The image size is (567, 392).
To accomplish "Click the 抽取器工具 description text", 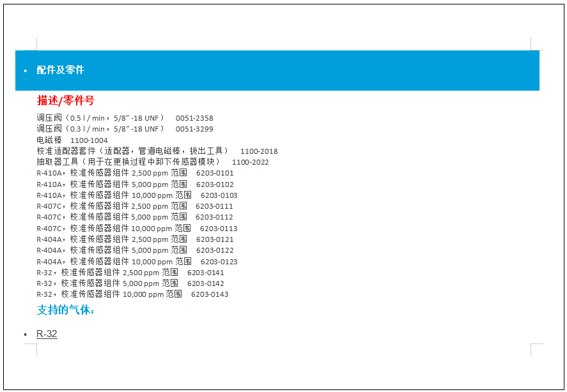I will [128, 162].
